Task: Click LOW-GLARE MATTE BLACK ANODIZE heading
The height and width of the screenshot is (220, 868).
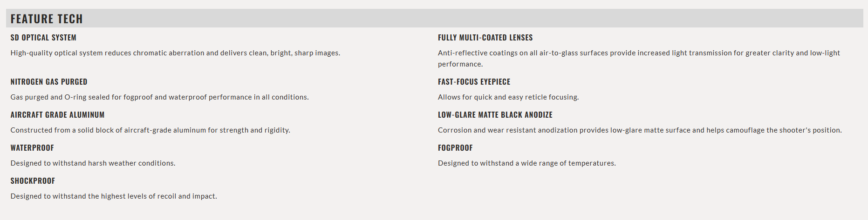Action: [495, 115]
